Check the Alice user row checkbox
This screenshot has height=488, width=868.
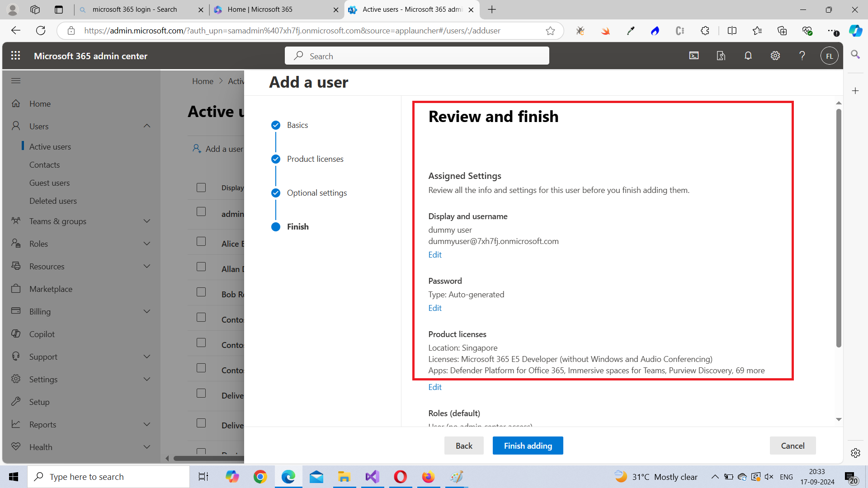201,241
